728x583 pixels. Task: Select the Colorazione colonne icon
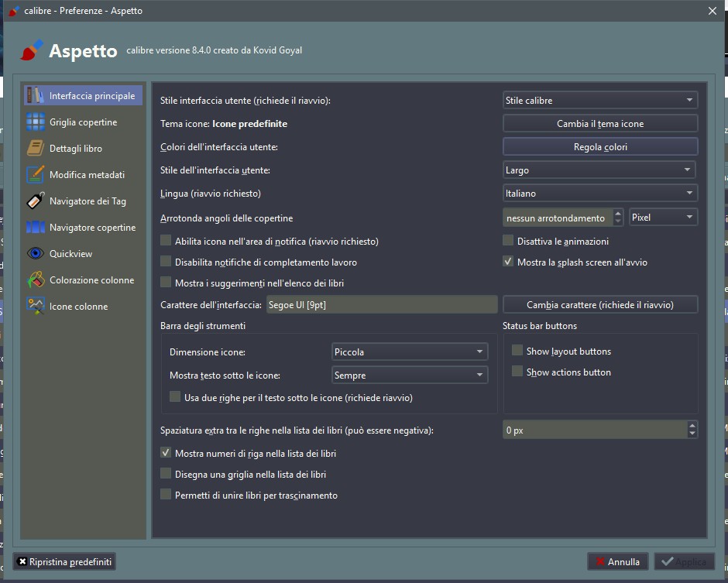(x=36, y=280)
